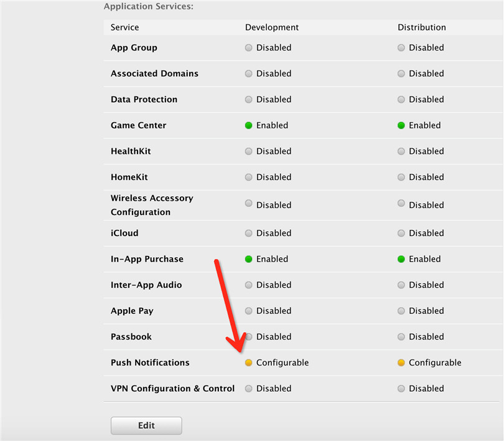Click App Group development gray status dot
Viewport: 504px width, 441px height.
point(249,48)
